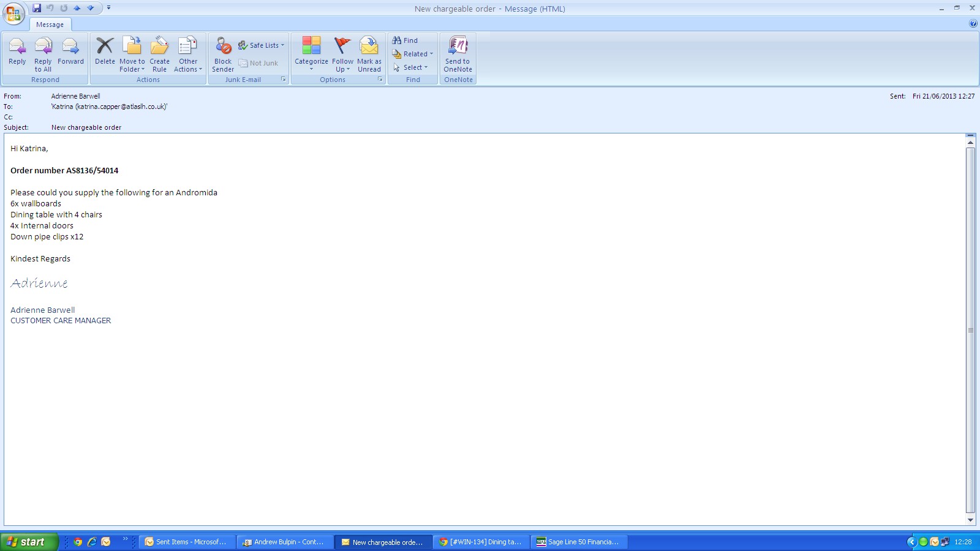The height and width of the screenshot is (551, 980).
Task: Click the Find button
Action: click(405, 40)
